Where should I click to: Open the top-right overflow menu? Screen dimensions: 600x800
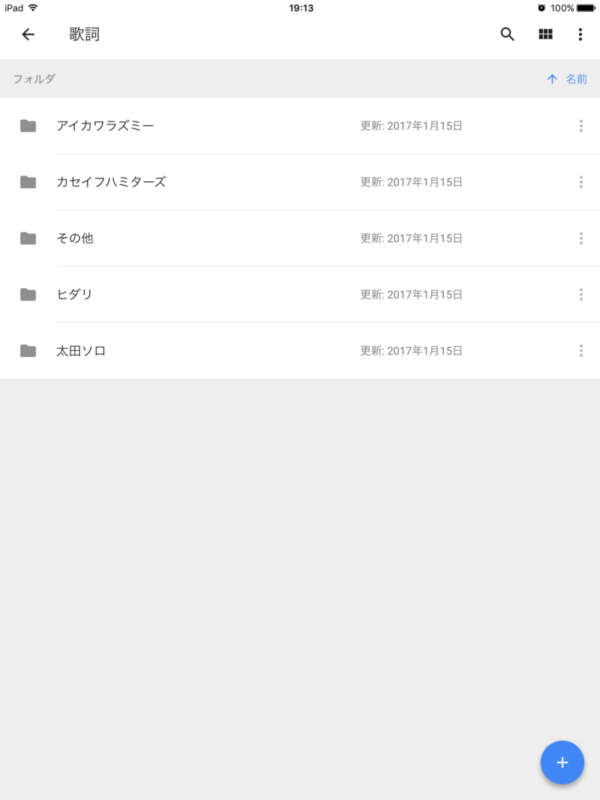click(x=580, y=34)
